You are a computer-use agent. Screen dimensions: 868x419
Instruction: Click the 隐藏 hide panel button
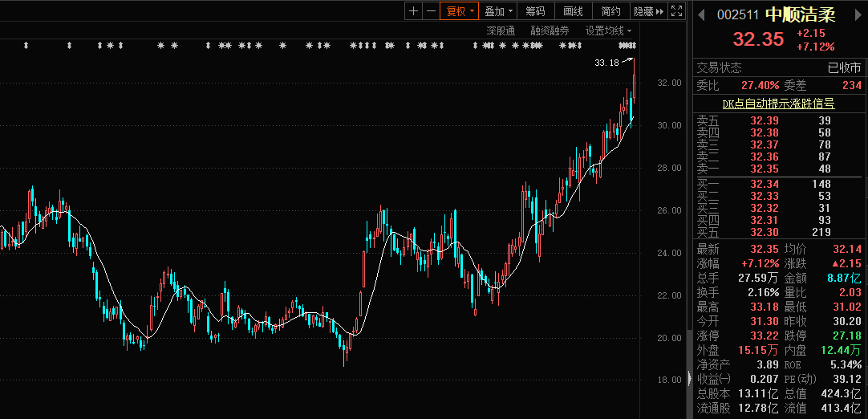click(x=648, y=10)
